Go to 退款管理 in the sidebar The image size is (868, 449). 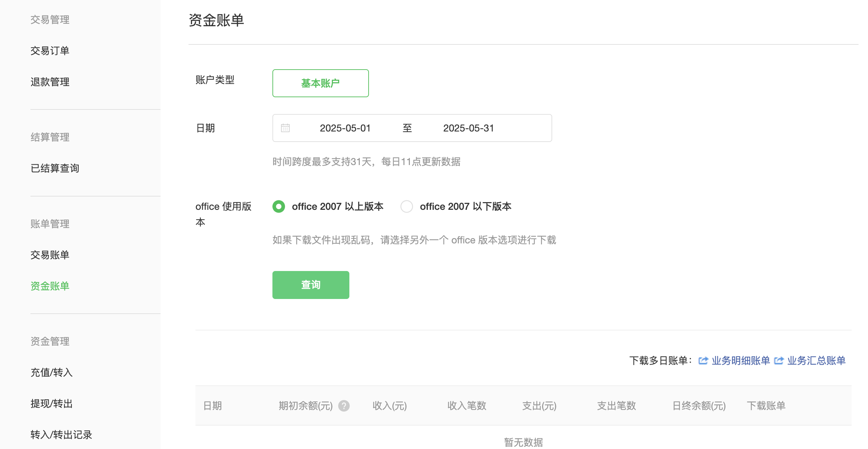(x=50, y=82)
